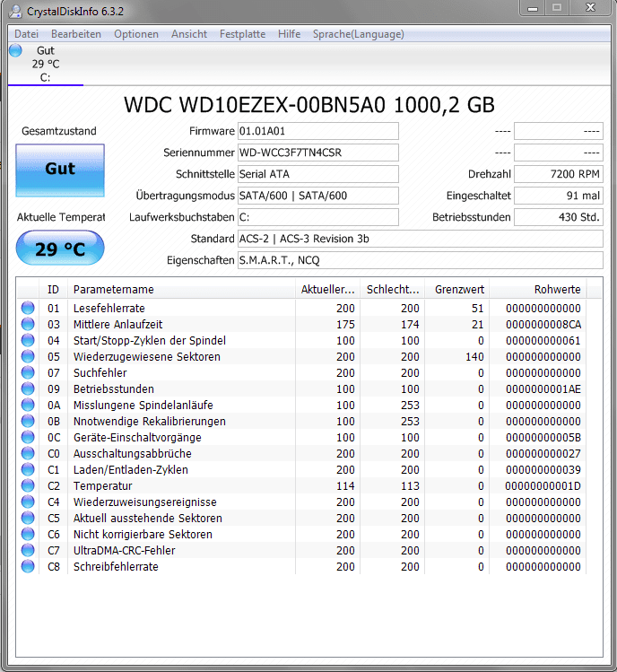Click status orb of Schreibfehlerrate row
617x672 pixels.
point(28,566)
